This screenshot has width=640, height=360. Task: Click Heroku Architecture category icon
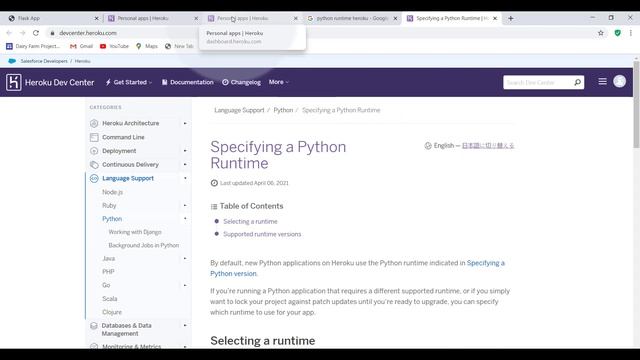pos(94,123)
